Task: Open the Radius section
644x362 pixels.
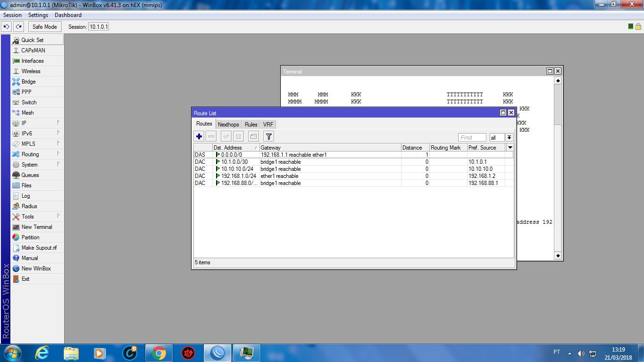Action: pos(37,206)
